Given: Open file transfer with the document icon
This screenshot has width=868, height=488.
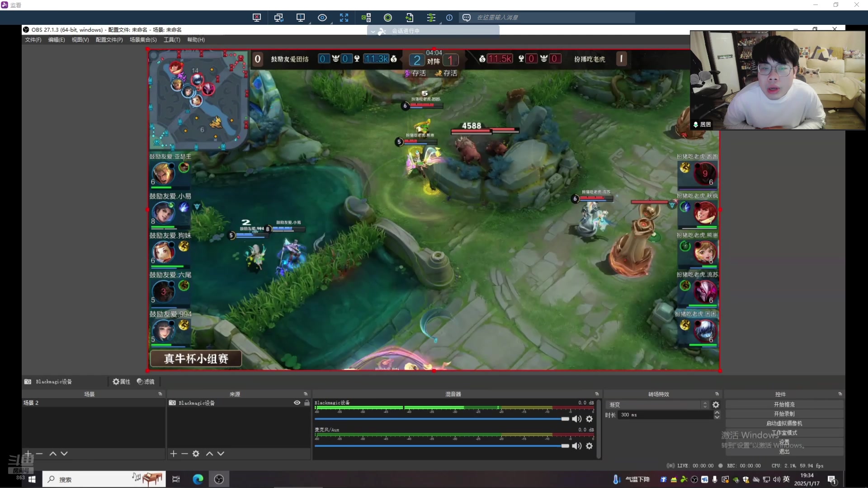Looking at the screenshot, I should pyautogui.click(x=410, y=18).
